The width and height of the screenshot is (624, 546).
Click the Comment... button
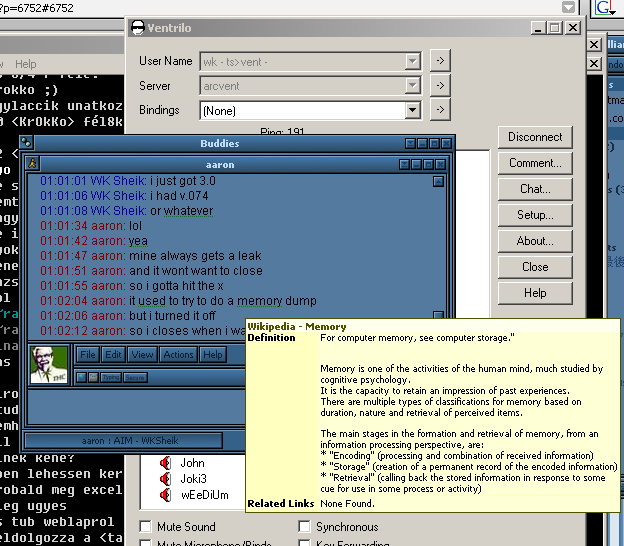click(535, 163)
